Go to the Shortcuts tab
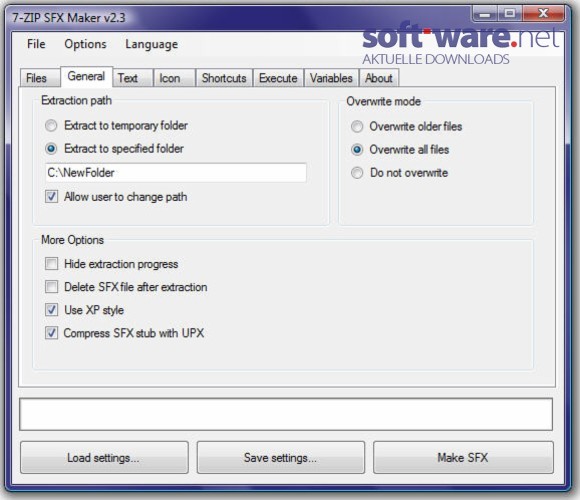The width and height of the screenshot is (580, 500). (x=224, y=78)
